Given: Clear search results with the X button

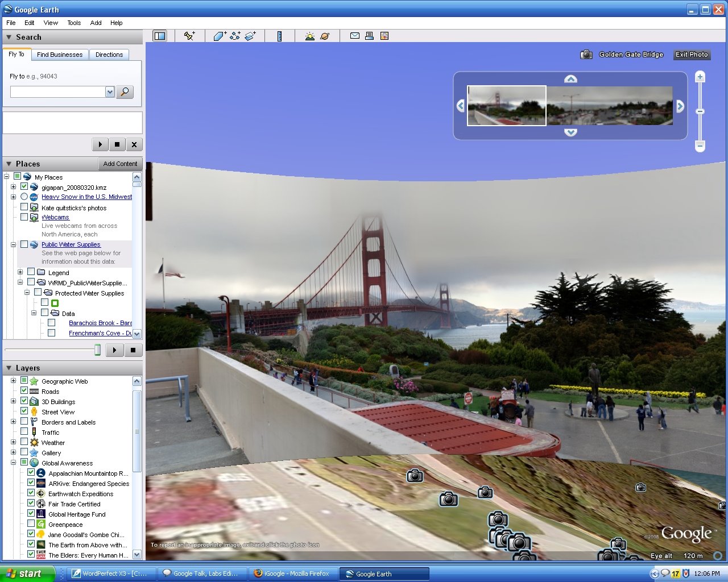Looking at the screenshot, I should 134,144.
